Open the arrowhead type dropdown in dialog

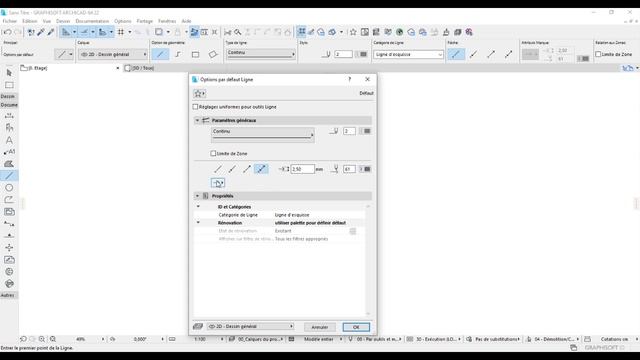pyautogui.click(x=218, y=183)
